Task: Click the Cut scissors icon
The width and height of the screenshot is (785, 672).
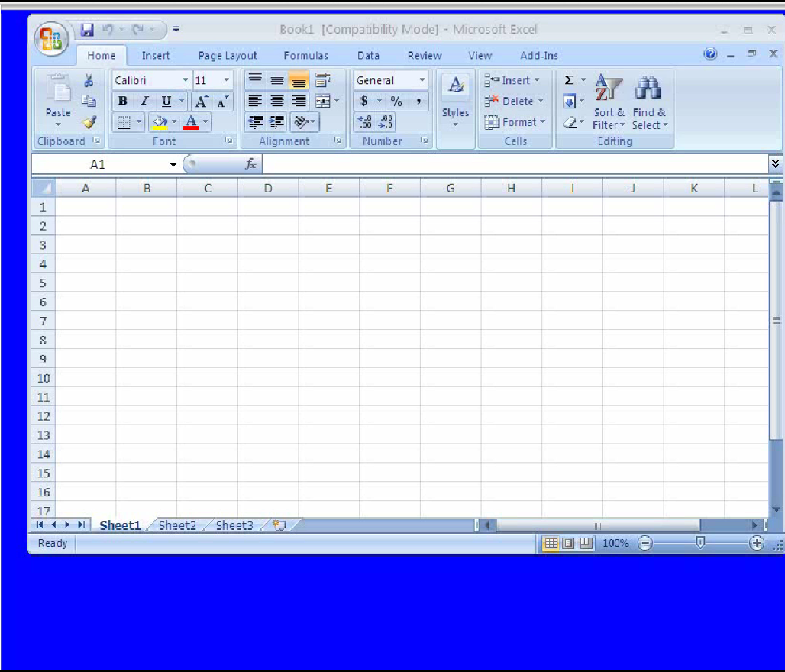Action: pos(89,81)
